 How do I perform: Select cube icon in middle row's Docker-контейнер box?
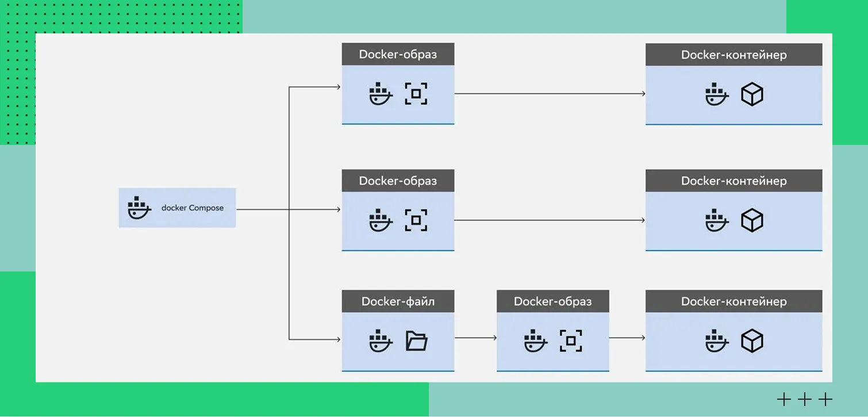click(x=752, y=220)
